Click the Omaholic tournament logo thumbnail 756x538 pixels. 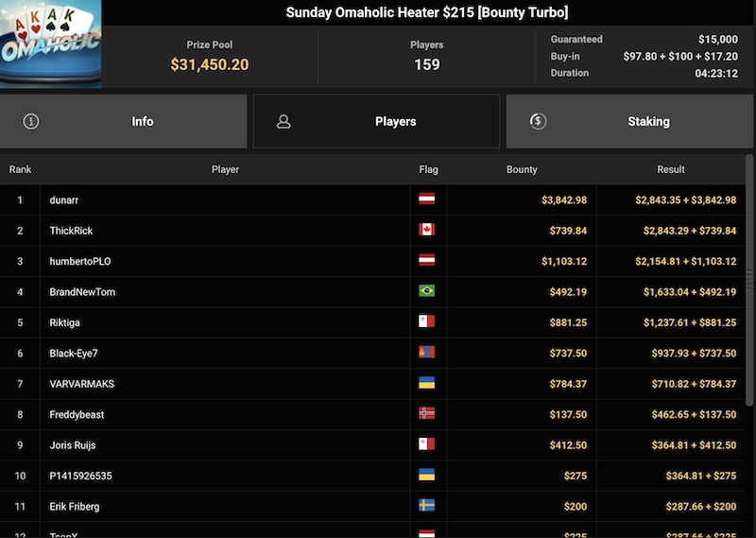(51, 44)
